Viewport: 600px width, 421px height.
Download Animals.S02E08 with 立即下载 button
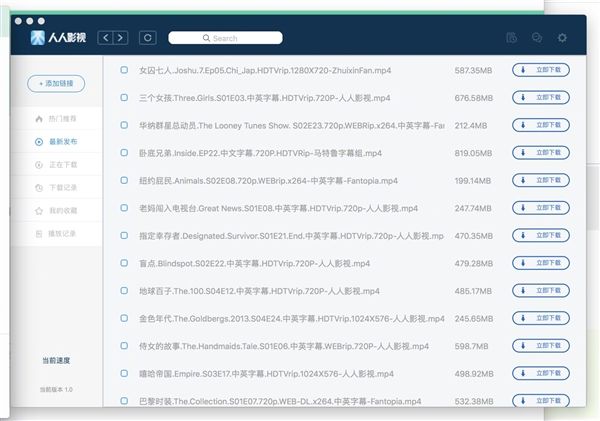pos(541,180)
